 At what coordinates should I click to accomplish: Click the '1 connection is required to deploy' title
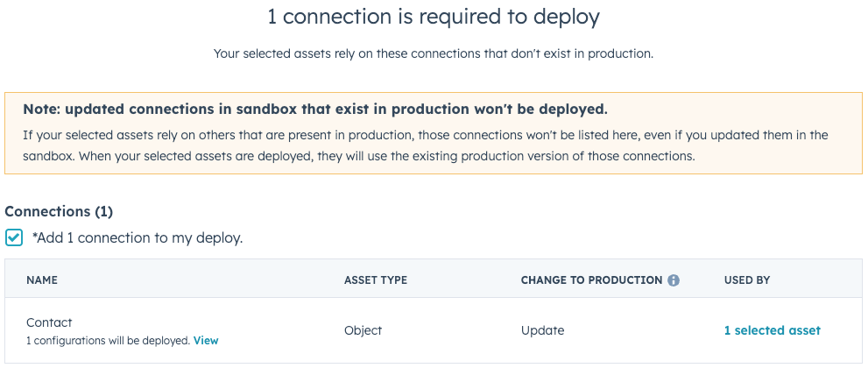[x=434, y=17]
